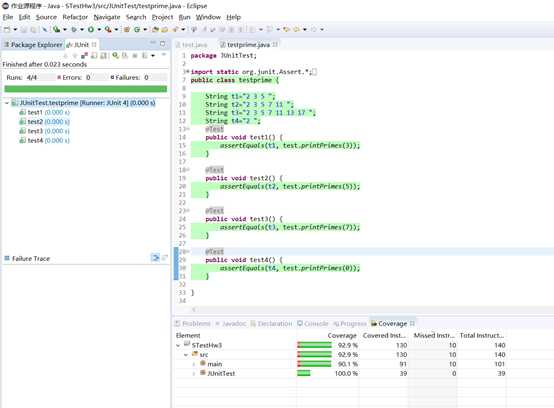Click the green Rerun Test icon in JUnit

(115, 56)
